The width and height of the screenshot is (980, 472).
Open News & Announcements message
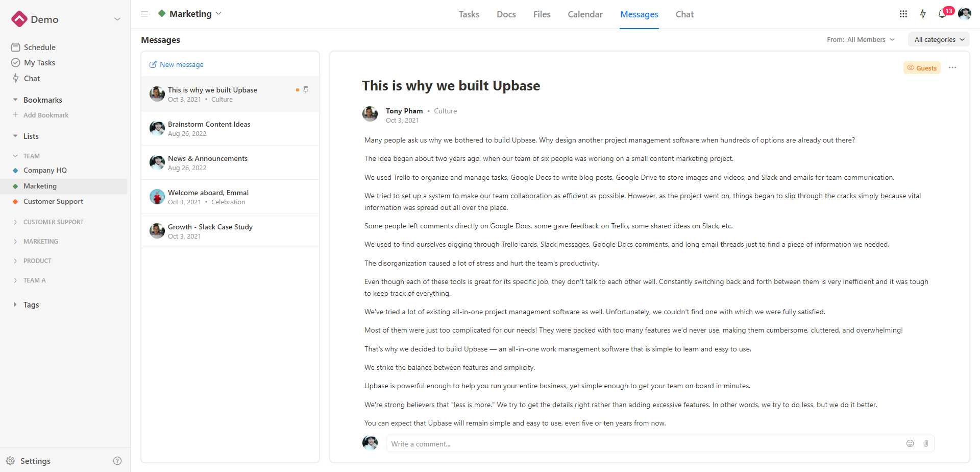coord(230,162)
